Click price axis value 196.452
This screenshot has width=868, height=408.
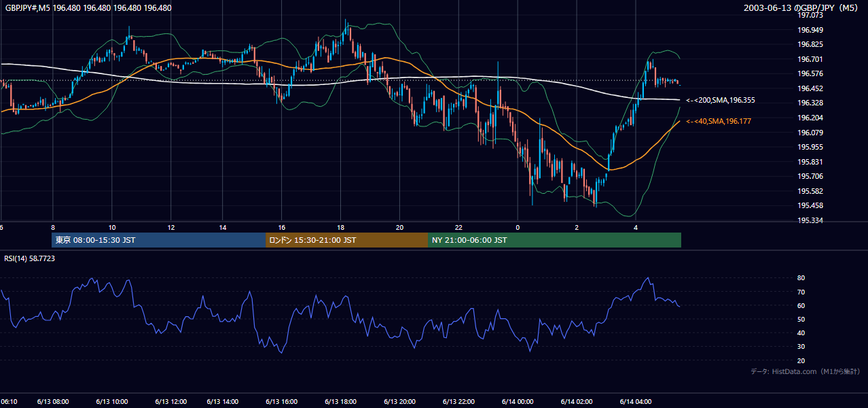812,88
